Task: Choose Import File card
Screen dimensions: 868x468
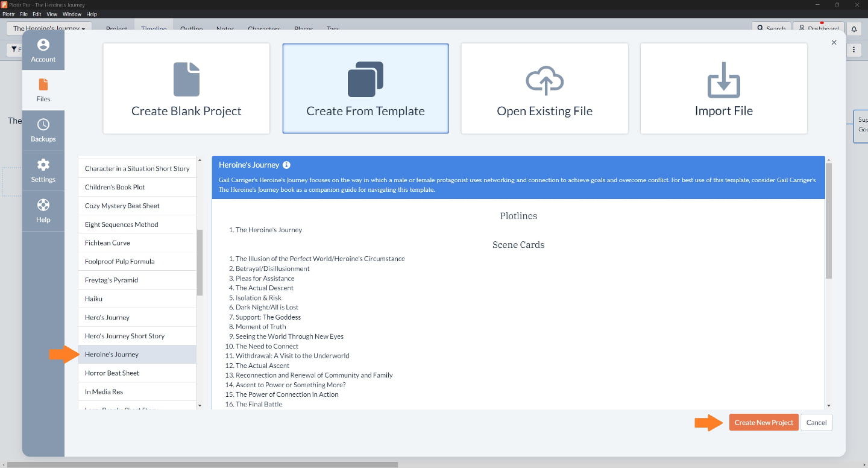Action: [723, 89]
